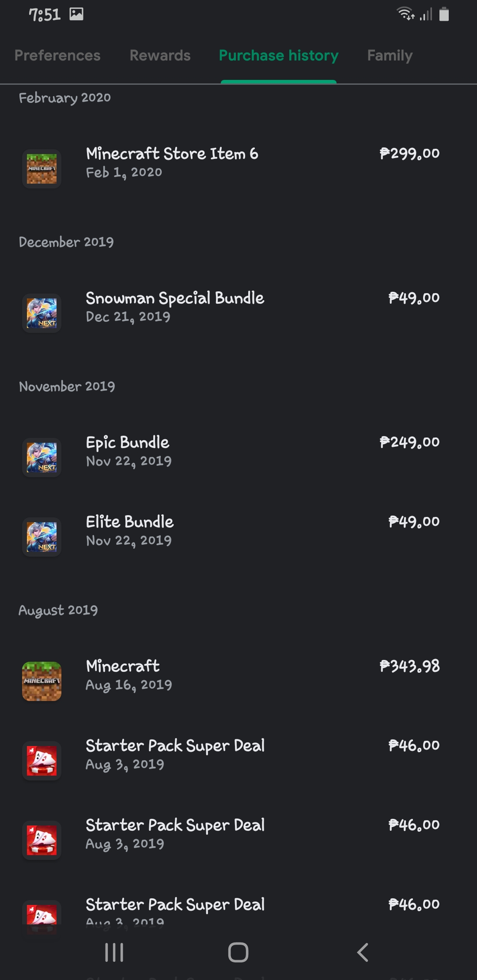Screen dimensions: 477x980
Task: Switch to the Rewards tab
Action: point(160,56)
